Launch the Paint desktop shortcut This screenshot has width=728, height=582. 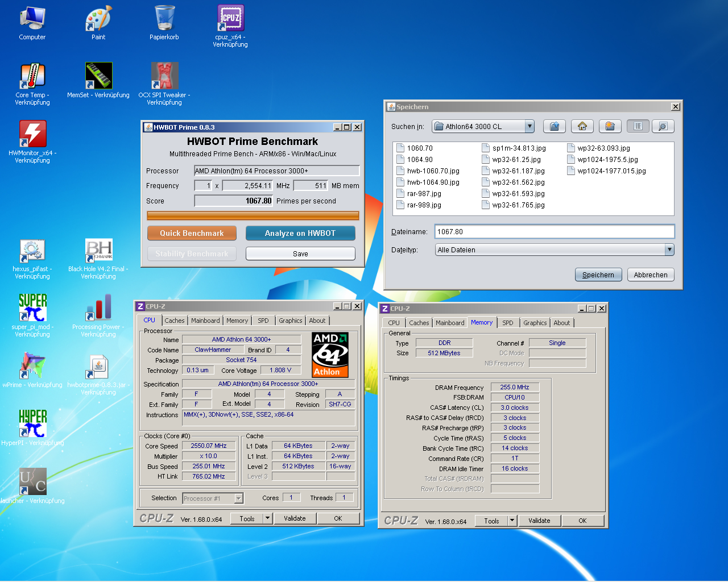pyautogui.click(x=98, y=23)
